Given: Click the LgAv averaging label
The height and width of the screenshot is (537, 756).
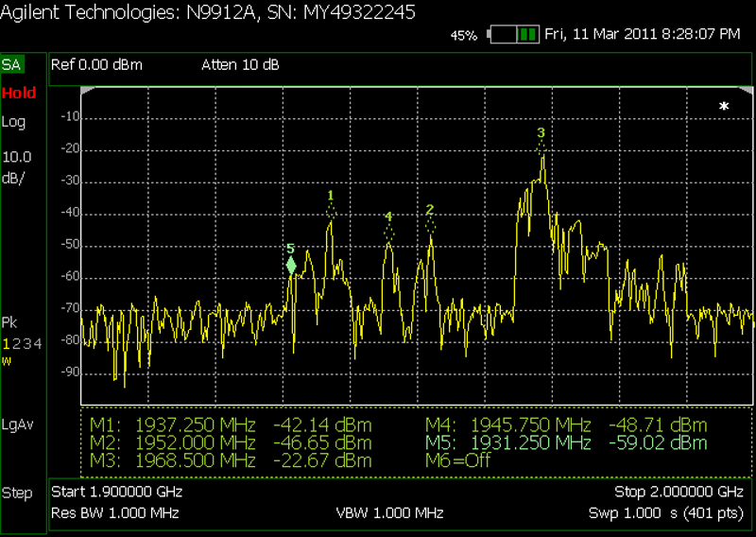Looking at the screenshot, I should (18, 424).
